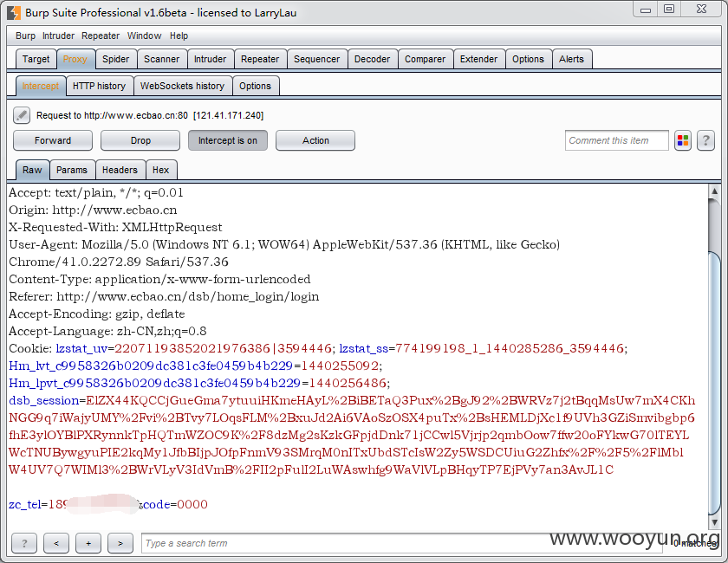The image size is (728, 563).
Task: Open the Proxy Options sub-tab
Action: pyautogui.click(x=255, y=86)
